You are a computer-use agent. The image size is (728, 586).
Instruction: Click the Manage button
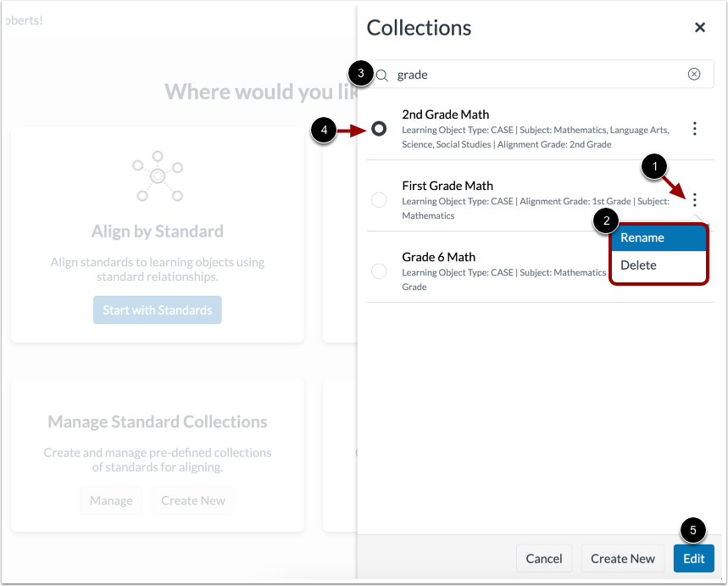coord(111,500)
